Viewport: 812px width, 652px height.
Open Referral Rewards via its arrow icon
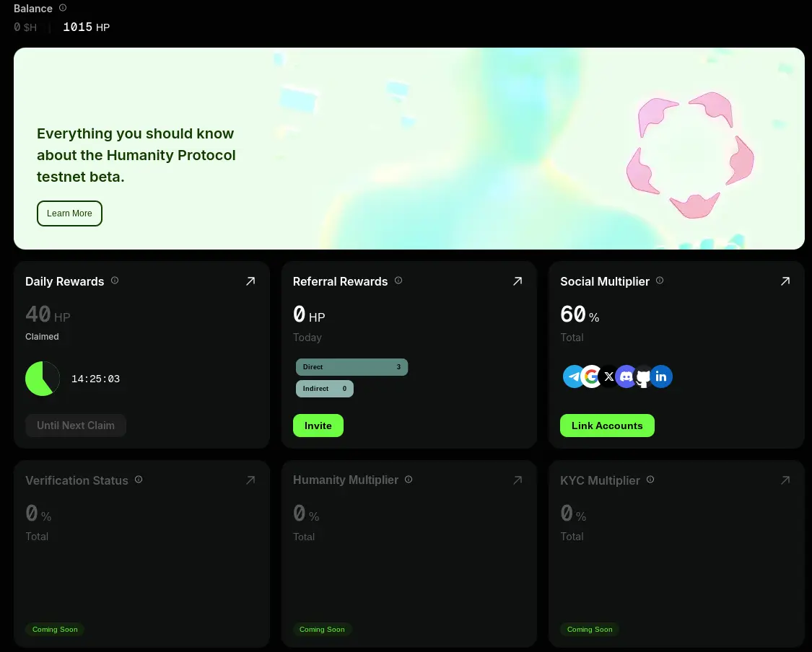518,281
